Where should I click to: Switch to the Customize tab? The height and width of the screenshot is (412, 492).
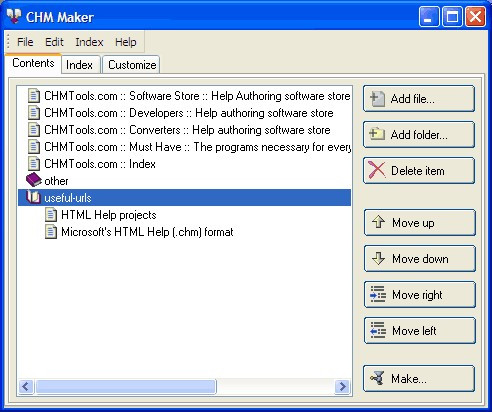click(132, 65)
